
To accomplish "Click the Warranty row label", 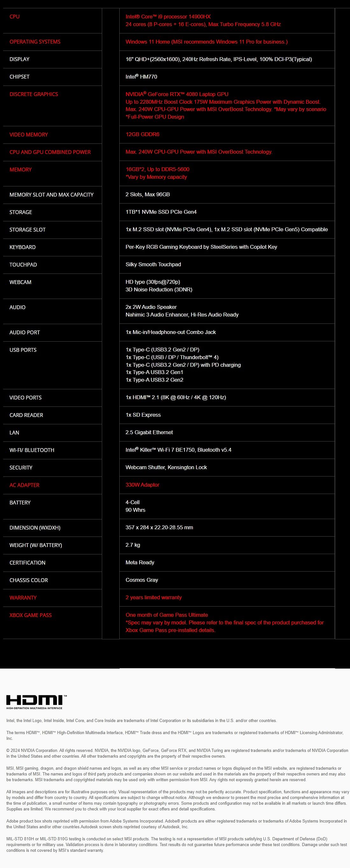I will pos(23,597).
